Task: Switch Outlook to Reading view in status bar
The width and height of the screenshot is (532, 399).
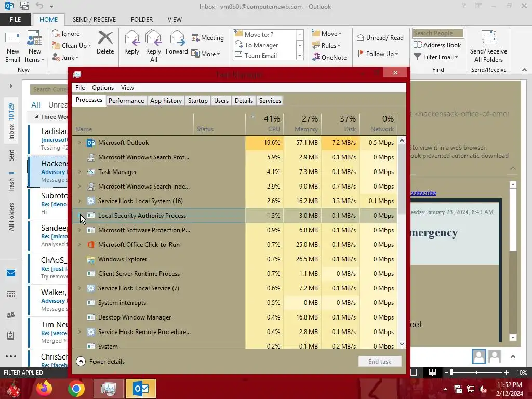Action: tap(432, 372)
